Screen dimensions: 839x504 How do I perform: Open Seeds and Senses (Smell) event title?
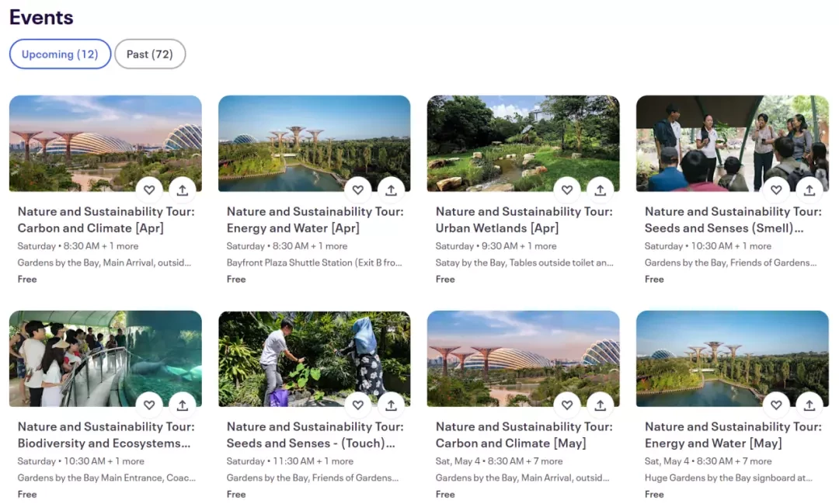coord(733,219)
